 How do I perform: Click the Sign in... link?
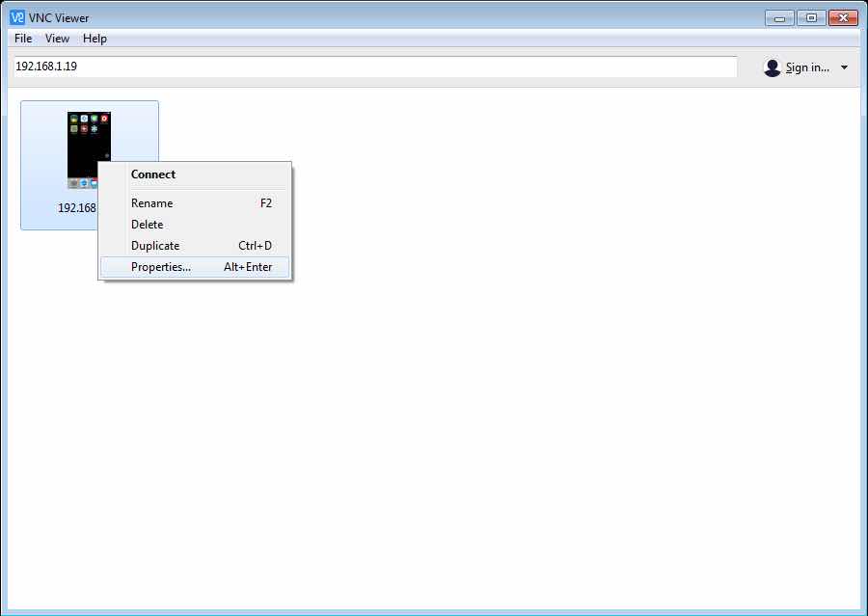coord(807,67)
